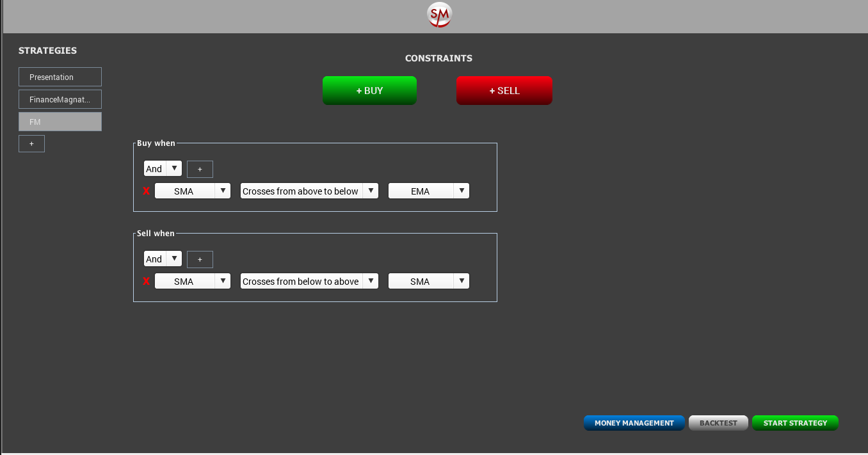
Task: Open 'Crosses from above to below' dropdown
Action: click(309, 191)
